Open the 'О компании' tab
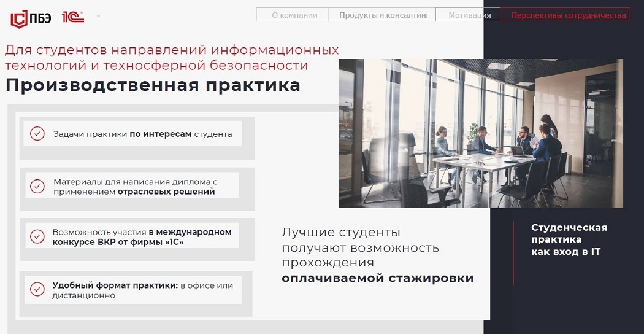The height and width of the screenshot is (334, 644). click(x=294, y=15)
